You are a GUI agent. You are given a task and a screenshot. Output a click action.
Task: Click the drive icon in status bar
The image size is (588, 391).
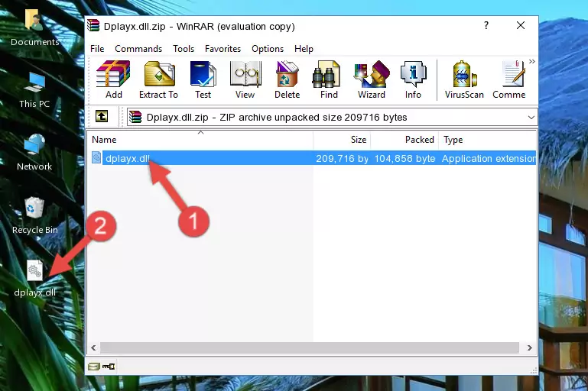tap(94, 367)
